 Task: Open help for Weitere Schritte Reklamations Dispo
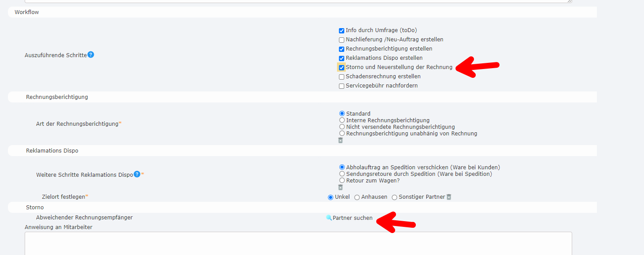(x=137, y=174)
